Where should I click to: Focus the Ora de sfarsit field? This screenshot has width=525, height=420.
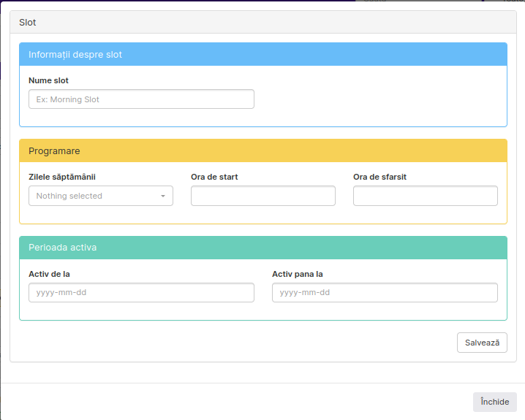click(x=425, y=196)
